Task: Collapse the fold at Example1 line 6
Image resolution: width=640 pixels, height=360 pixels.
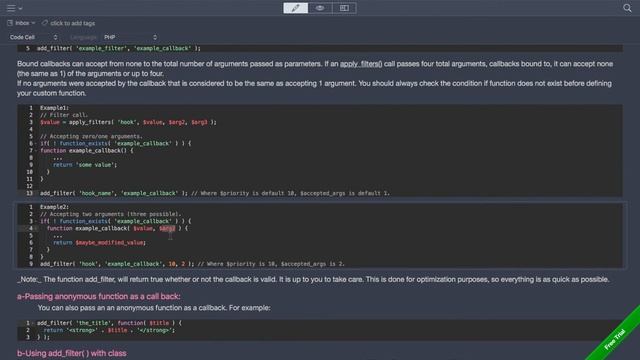Action: (35, 144)
